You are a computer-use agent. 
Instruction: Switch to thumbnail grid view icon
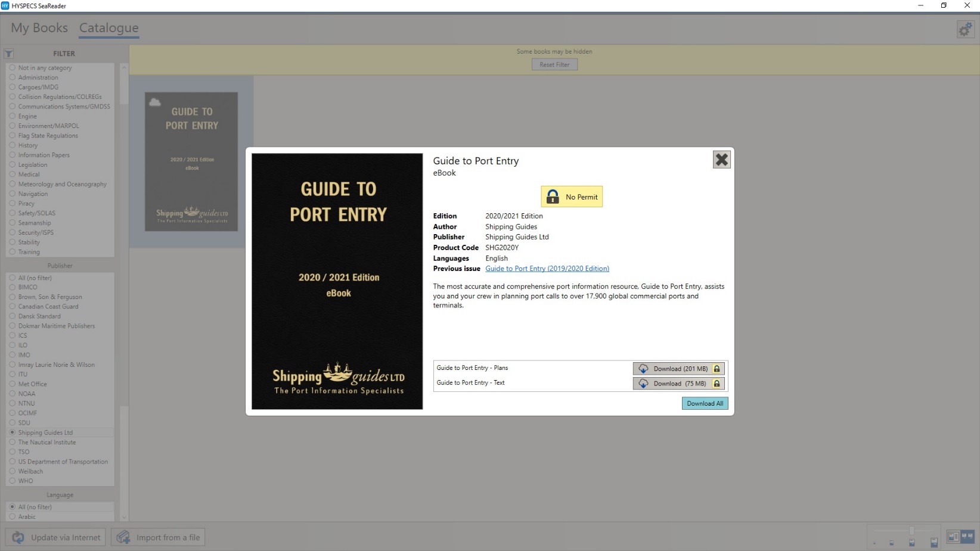967,537
